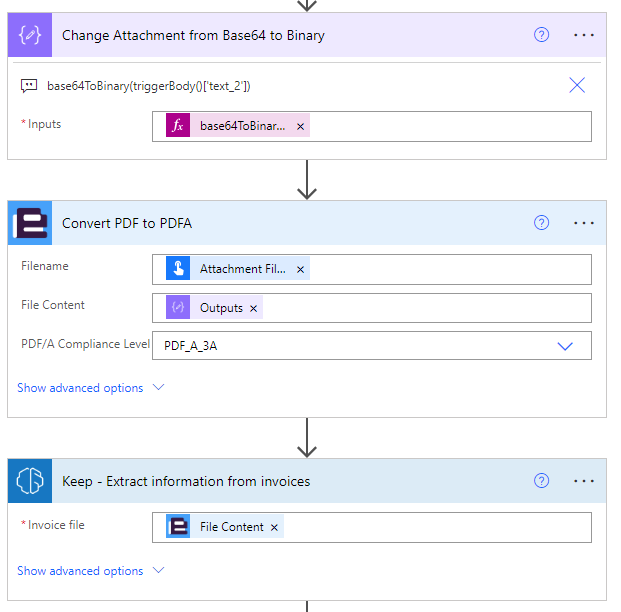Image resolution: width=621 pixels, height=612 pixels.
Task: Open ellipsis menu for Convert PDF to PDFA
Action: [584, 223]
